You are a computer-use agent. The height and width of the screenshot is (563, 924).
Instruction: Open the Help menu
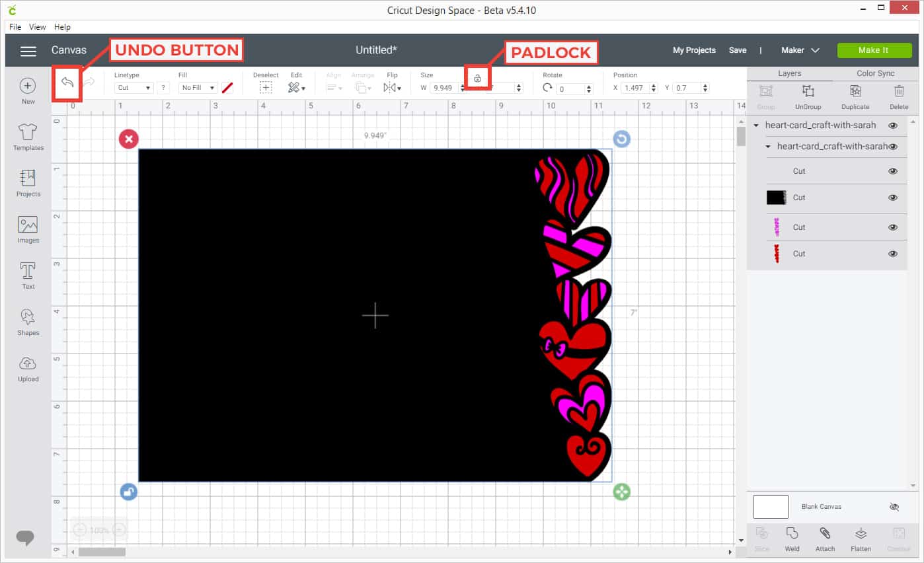(x=62, y=27)
